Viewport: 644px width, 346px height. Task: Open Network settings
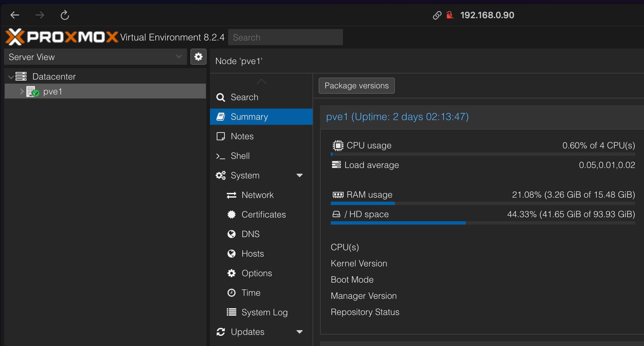pos(261,195)
